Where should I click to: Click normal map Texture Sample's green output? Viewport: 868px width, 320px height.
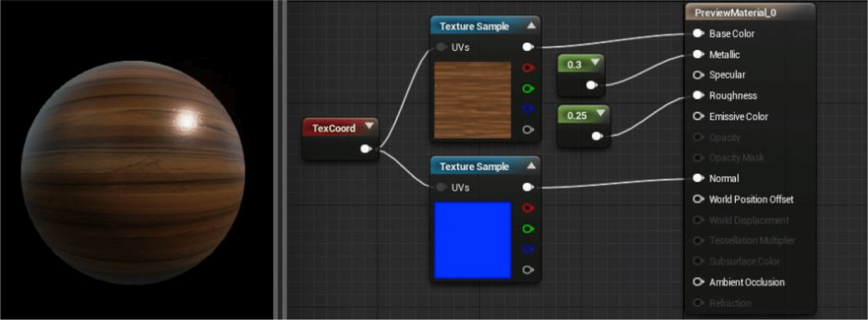coord(528,229)
